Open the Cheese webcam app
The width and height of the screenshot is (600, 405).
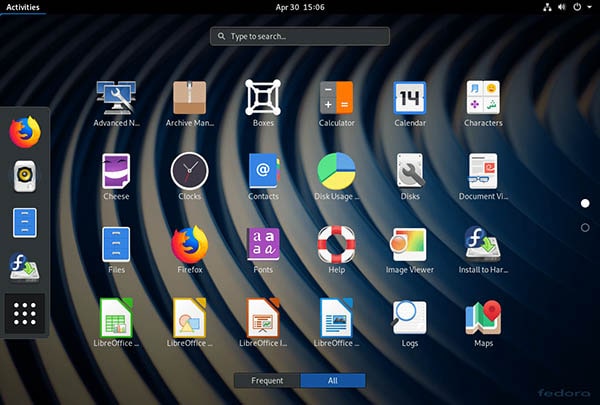(x=116, y=172)
